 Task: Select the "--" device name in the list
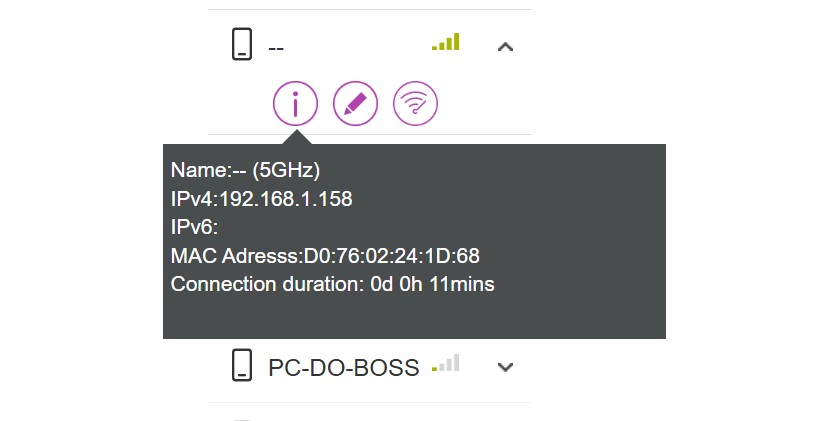pos(277,46)
